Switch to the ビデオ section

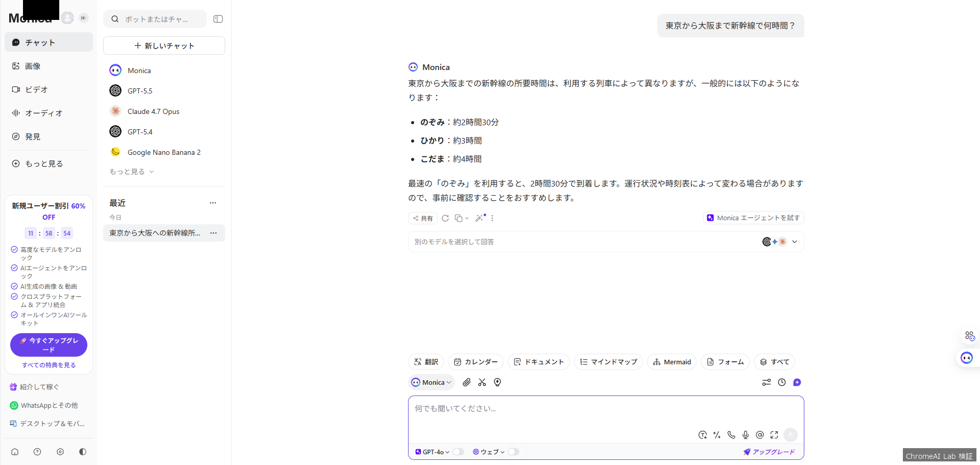pyautogui.click(x=36, y=89)
